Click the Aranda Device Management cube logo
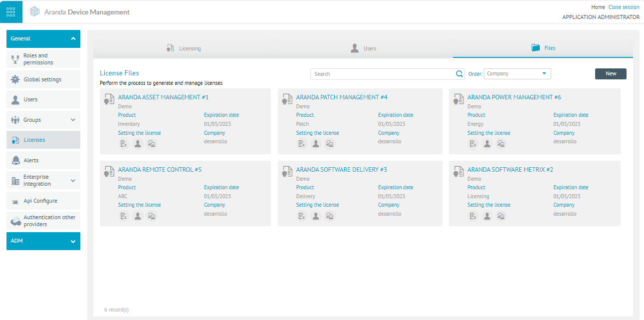Image resolution: width=644 pixels, height=320 pixels. [35, 11]
